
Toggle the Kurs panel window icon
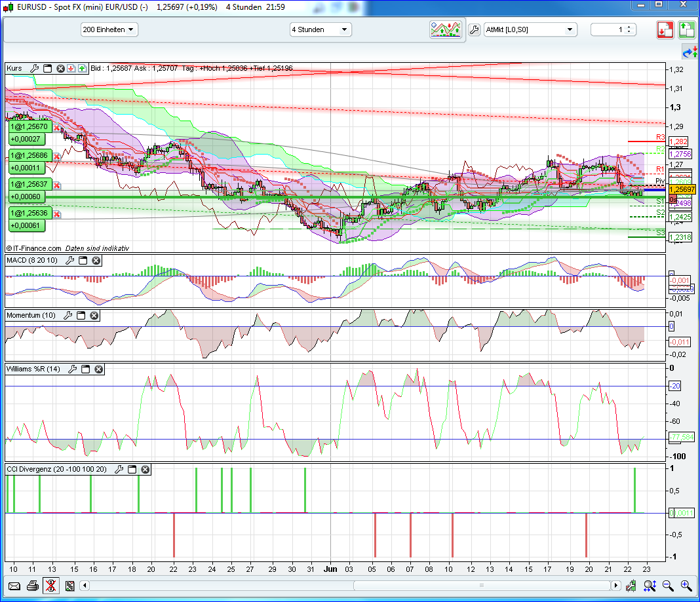point(48,68)
